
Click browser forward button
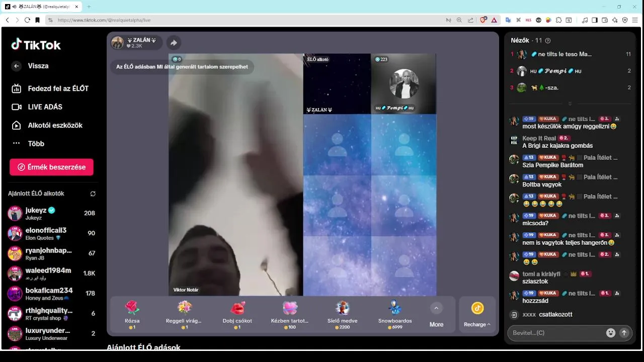[x=17, y=20]
